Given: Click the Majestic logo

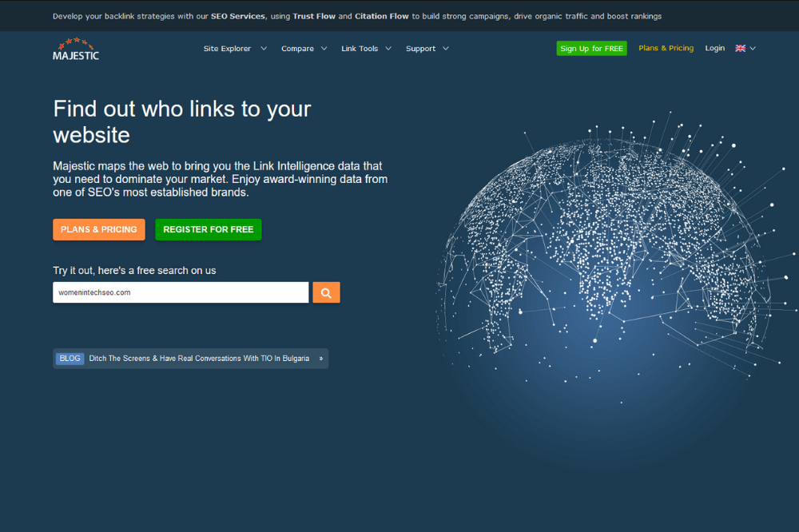Looking at the screenshot, I should tap(76, 49).
